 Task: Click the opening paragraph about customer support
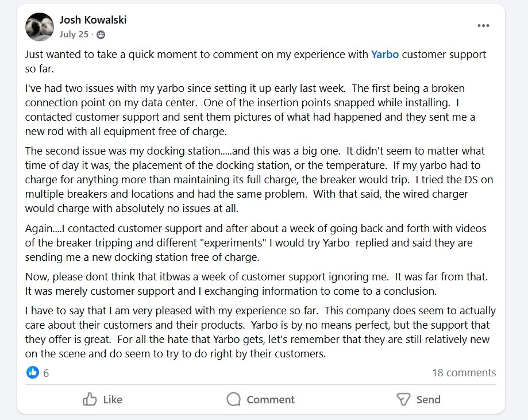click(255, 61)
